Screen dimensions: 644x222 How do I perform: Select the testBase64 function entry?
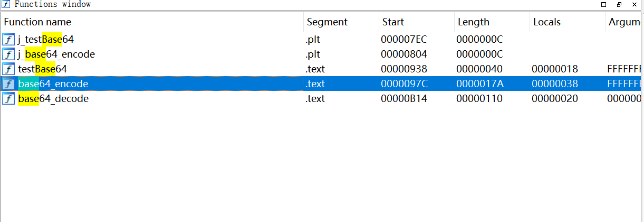click(43, 69)
